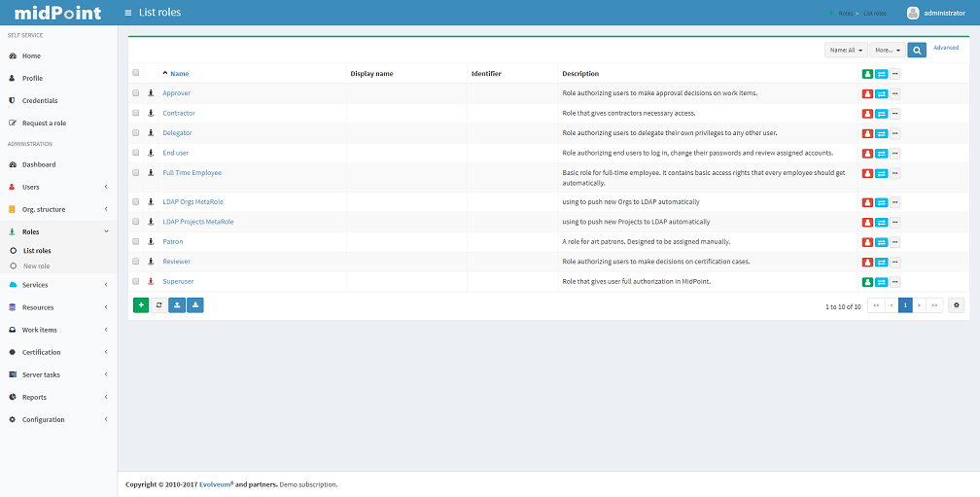Viewport: 980px width, 497px height.
Task: Click the import/upload objects icon button
Action: (x=177, y=305)
